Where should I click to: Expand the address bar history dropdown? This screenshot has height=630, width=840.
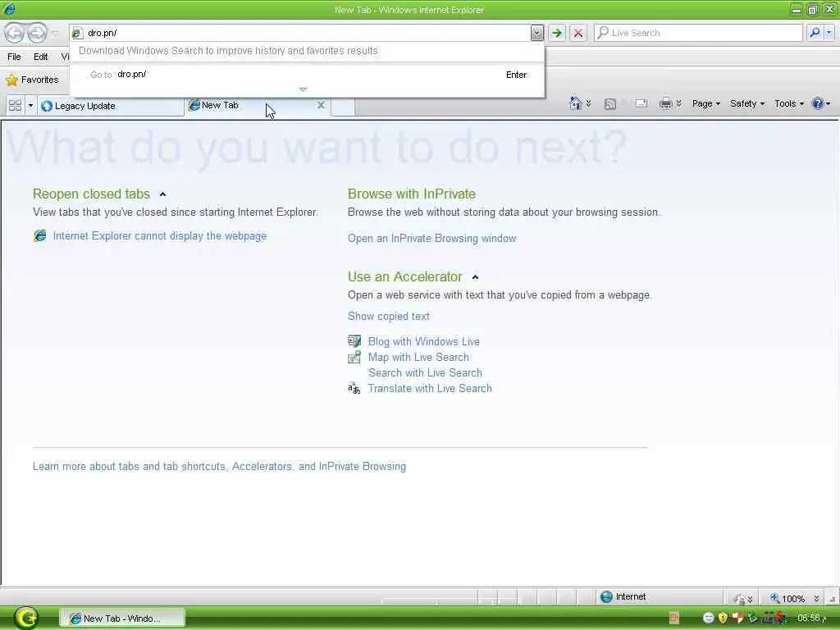click(x=536, y=33)
